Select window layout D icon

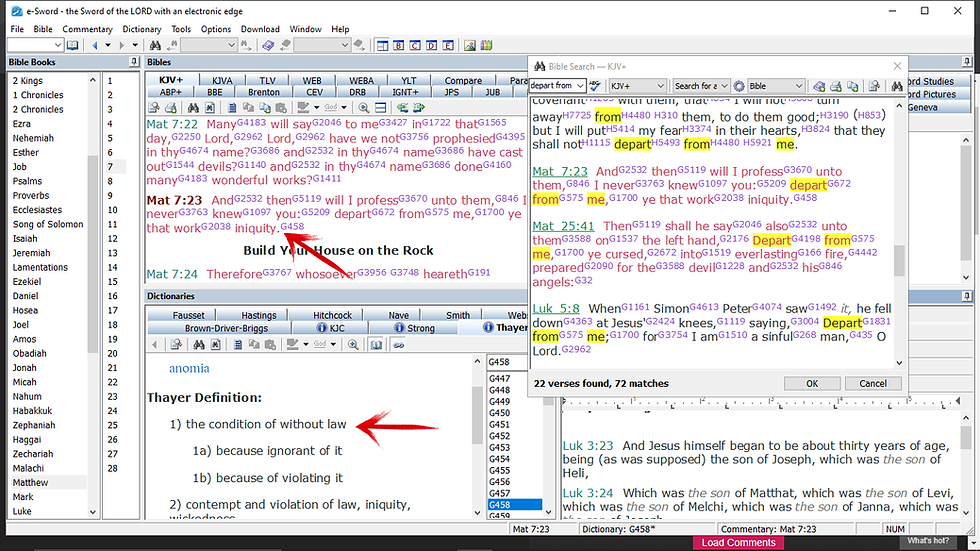coord(431,45)
